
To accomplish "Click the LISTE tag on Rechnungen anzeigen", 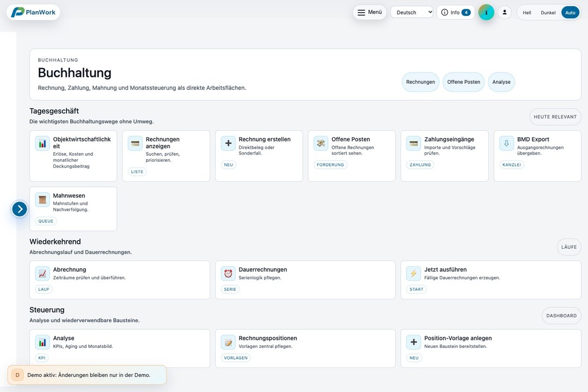I will click(x=137, y=171).
